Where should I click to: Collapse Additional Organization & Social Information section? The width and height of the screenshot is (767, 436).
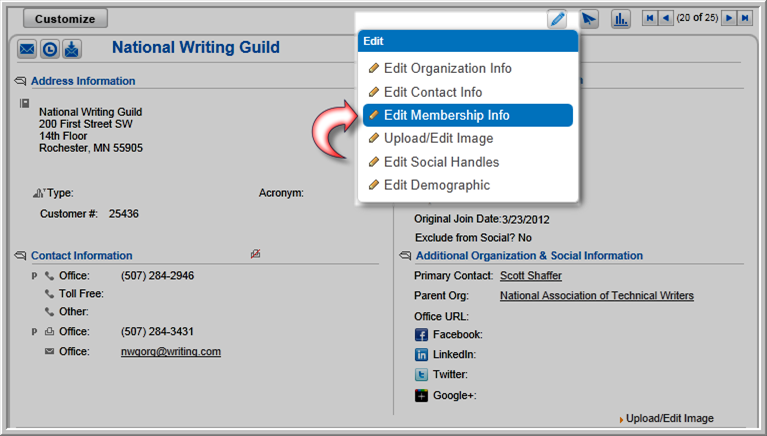tap(406, 255)
